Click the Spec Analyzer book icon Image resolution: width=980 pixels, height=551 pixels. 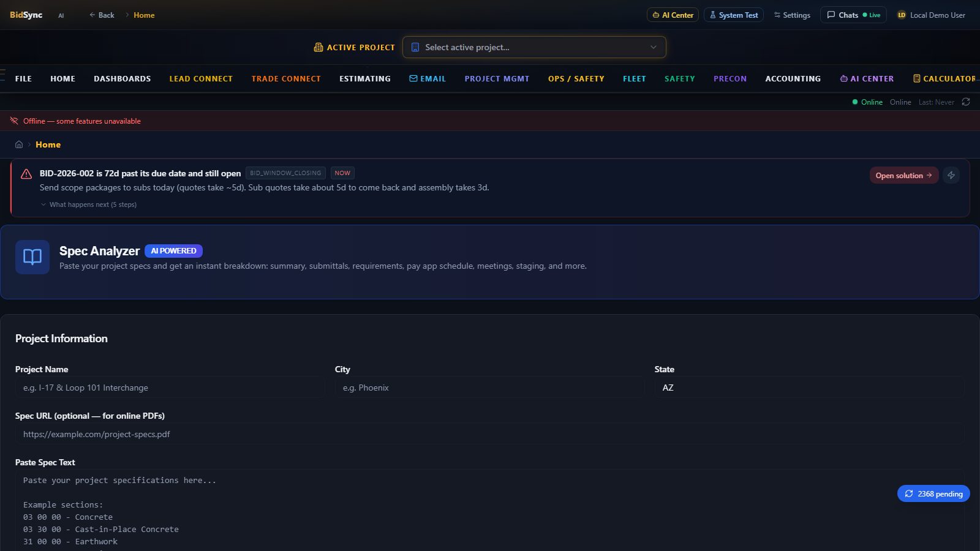(32, 257)
